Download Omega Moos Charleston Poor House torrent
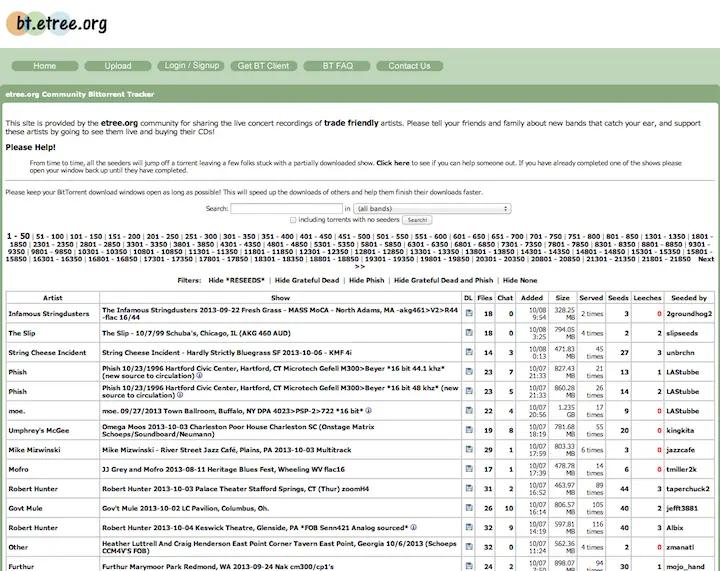This screenshot has height=571, width=720. point(469,430)
